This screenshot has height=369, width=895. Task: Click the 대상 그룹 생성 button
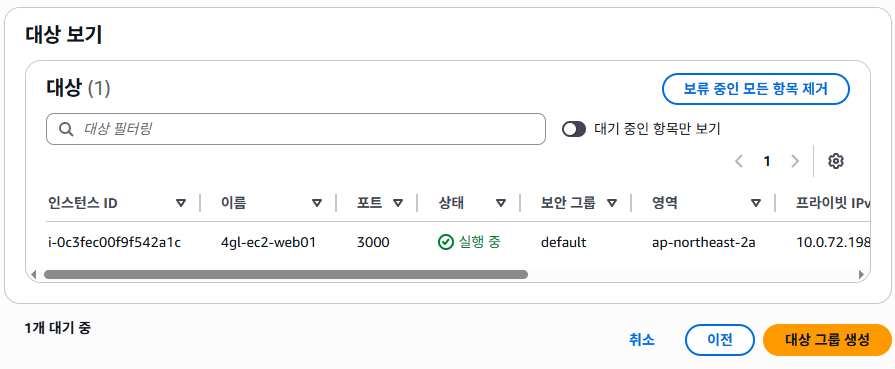tap(827, 340)
